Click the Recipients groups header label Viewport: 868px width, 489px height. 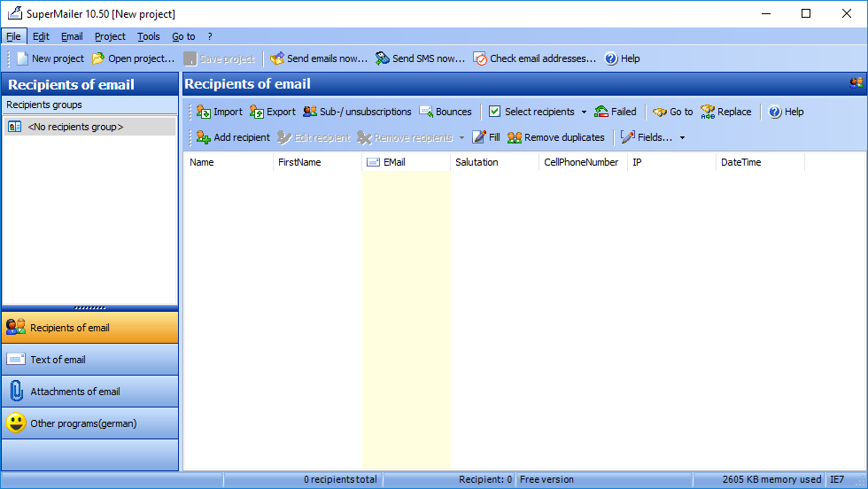tap(44, 105)
